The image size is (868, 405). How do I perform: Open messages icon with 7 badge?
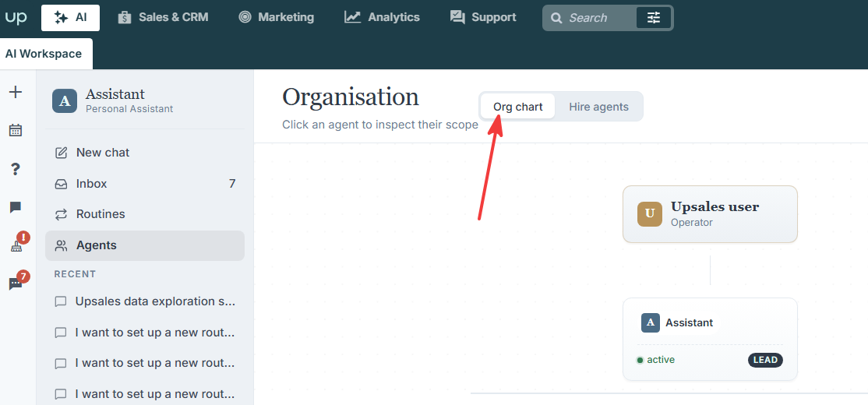16,283
